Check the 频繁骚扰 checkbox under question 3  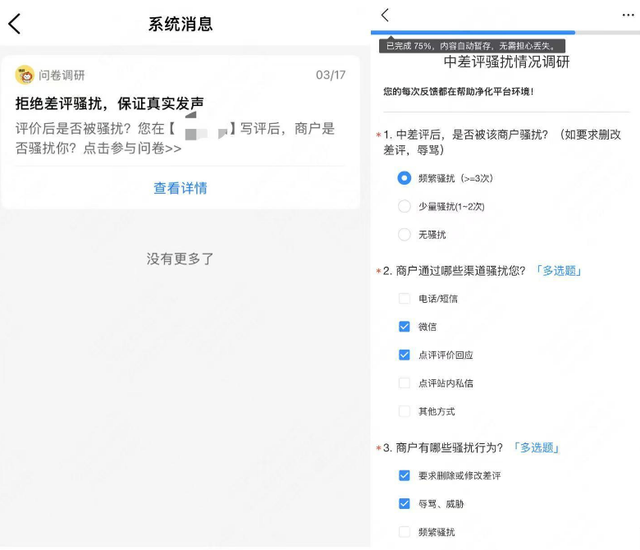pos(404,532)
